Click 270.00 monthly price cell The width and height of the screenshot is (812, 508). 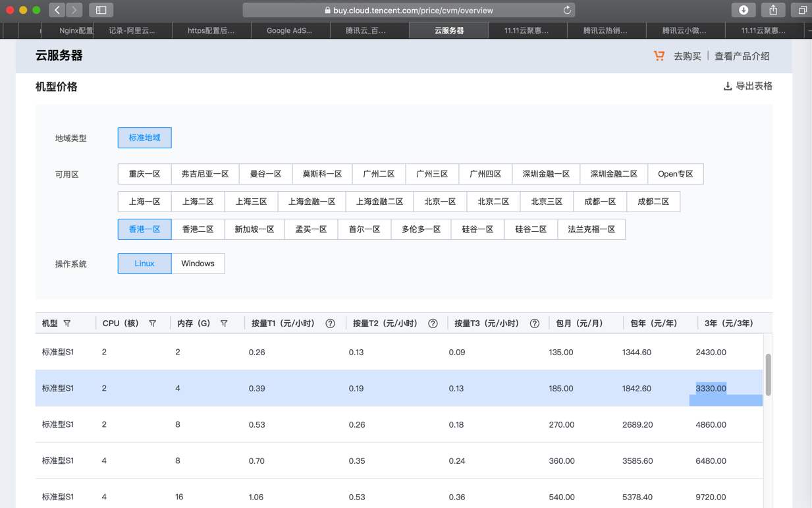coord(561,425)
